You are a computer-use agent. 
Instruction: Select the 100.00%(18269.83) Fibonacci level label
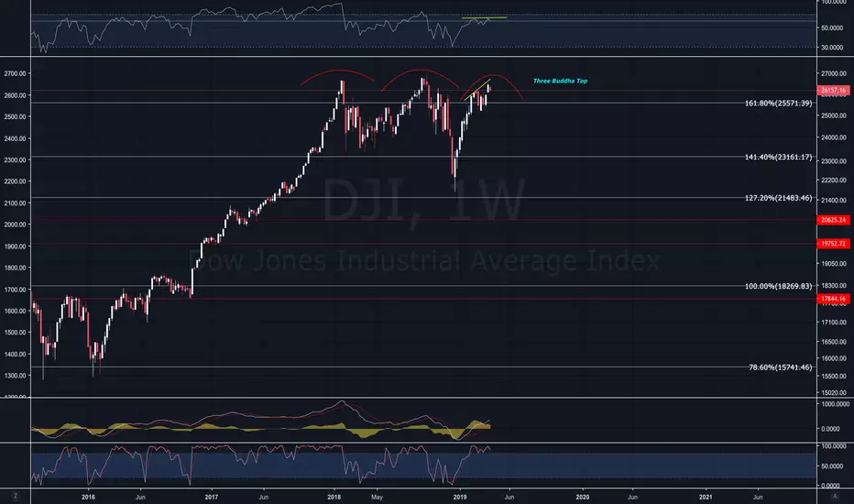(x=778, y=286)
